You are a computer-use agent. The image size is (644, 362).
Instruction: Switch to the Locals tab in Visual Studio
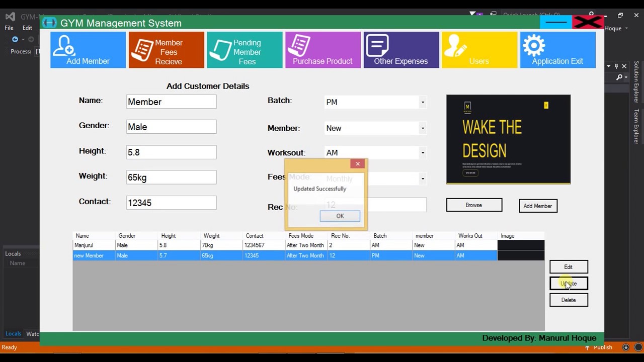pos(13,334)
